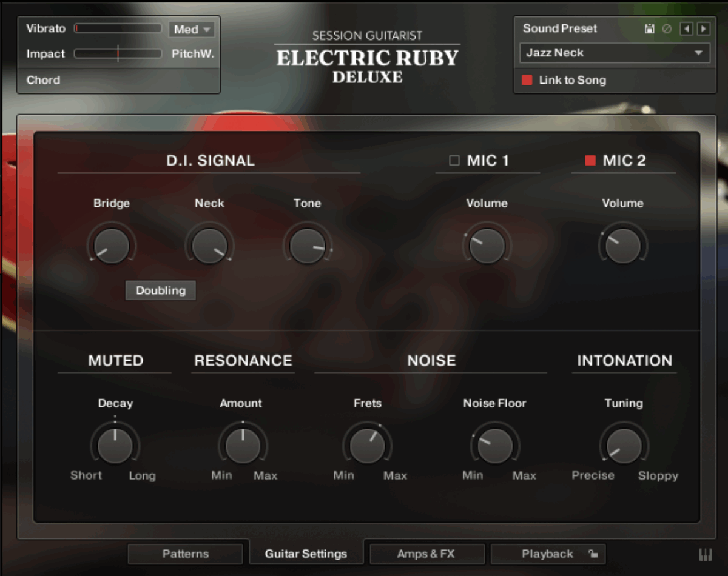The width and height of the screenshot is (728, 576).
Task: Open the Patterns tab
Action: click(185, 554)
